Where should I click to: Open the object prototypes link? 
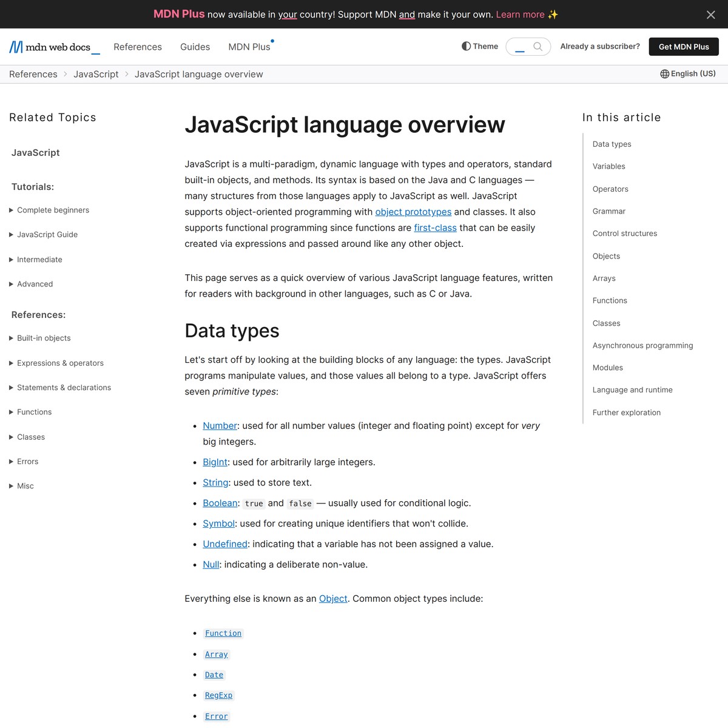[413, 212]
